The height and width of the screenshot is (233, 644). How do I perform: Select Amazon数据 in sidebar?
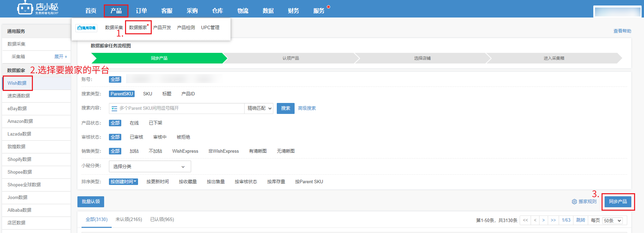[x=36, y=121]
